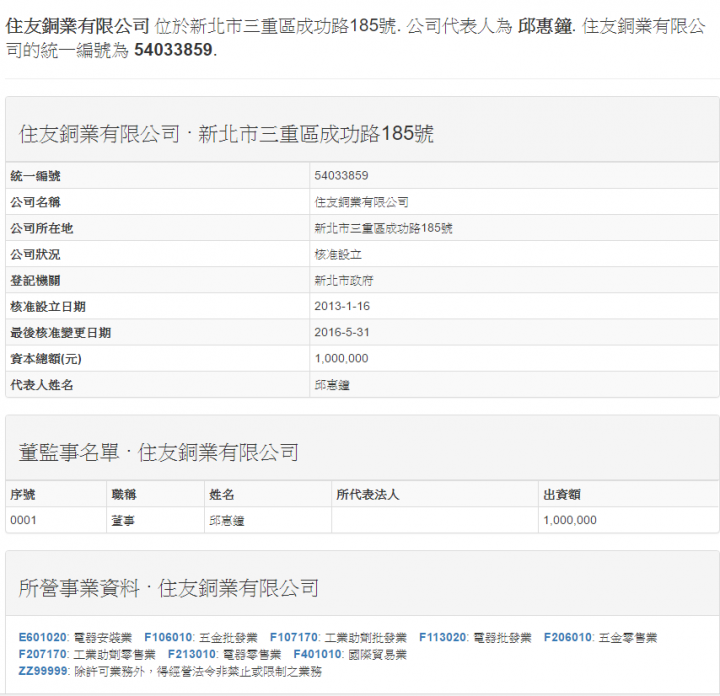Select the date 2013-1-16
This screenshot has width=720, height=696.
[x=342, y=306]
